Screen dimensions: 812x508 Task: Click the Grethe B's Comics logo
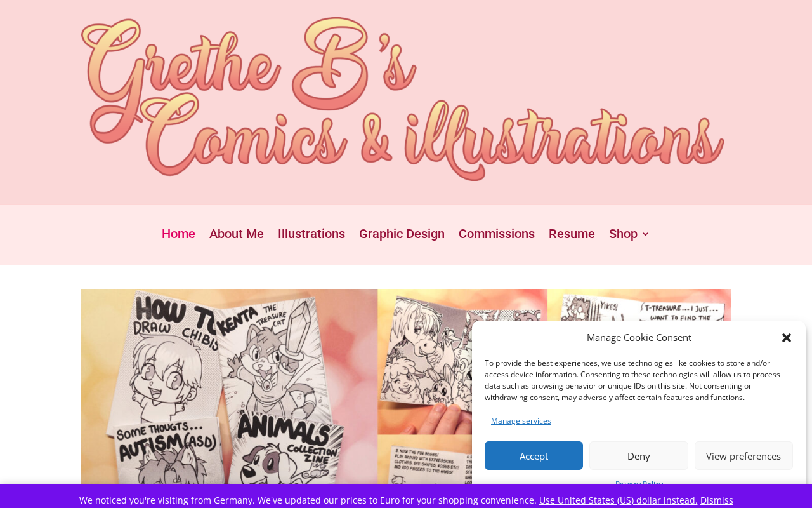[403, 100]
